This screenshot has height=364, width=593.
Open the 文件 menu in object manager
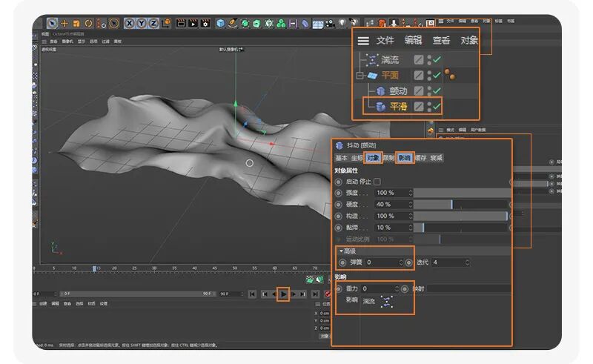pyautogui.click(x=385, y=40)
